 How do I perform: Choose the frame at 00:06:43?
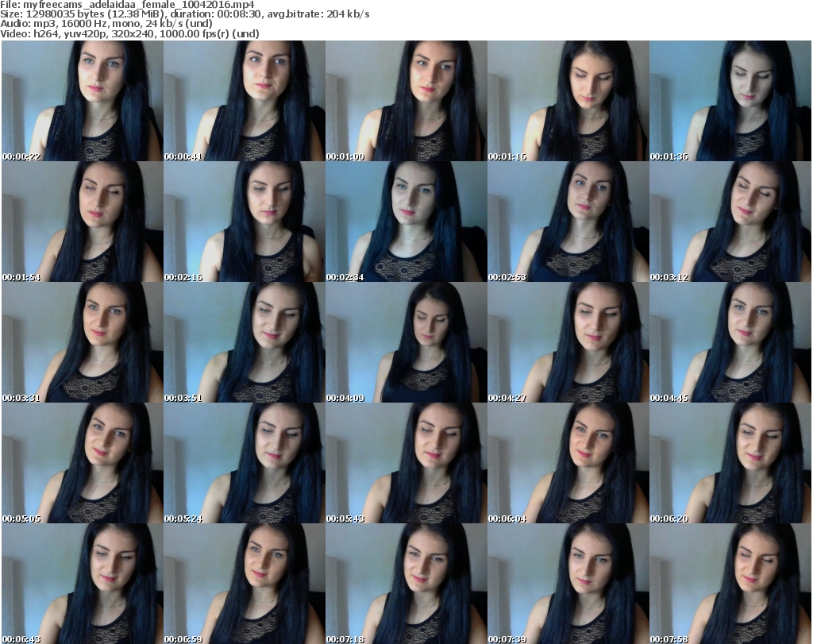point(83,584)
